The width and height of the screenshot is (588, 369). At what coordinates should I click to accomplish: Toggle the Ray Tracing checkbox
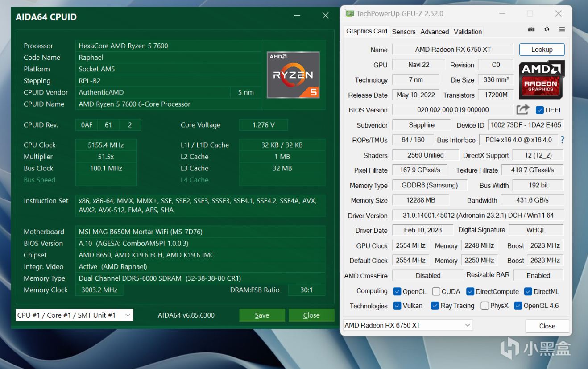[435, 306]
